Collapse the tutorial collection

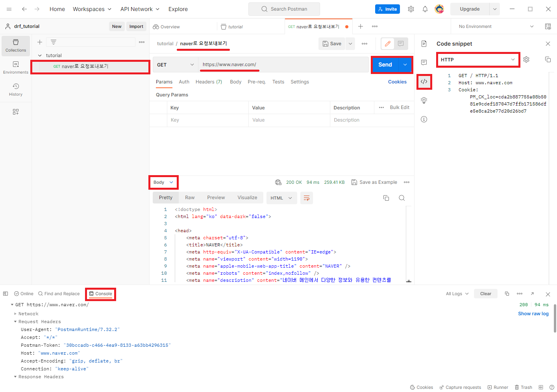pyautogui.click(x=40, y=55)
